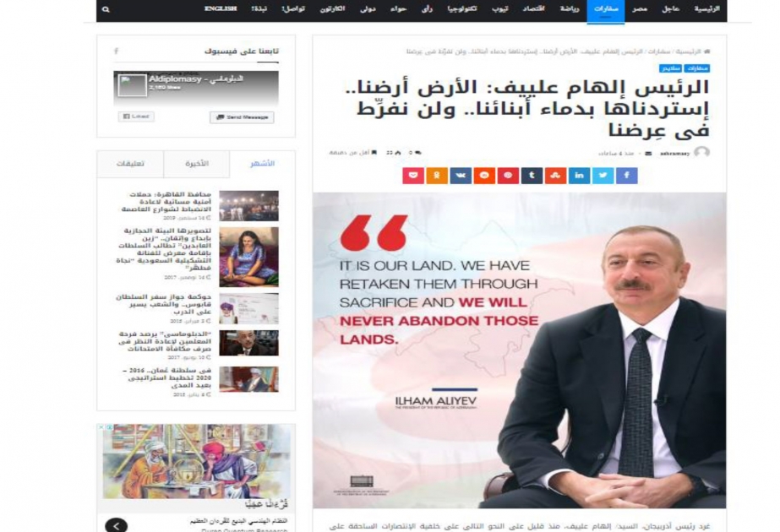Open the active سفارات menu item
780x532 pixels.
pos(606,10)
